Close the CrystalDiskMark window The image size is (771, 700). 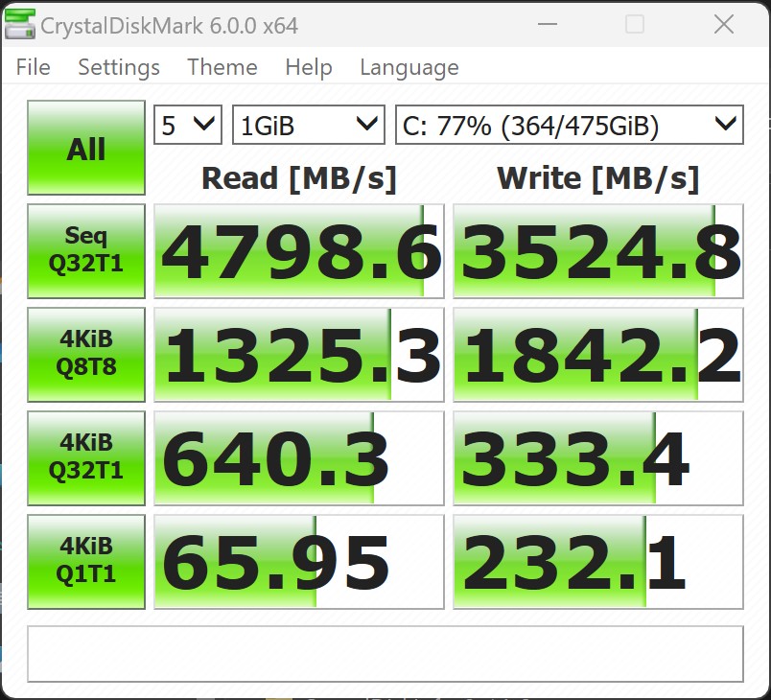point(724,24)
